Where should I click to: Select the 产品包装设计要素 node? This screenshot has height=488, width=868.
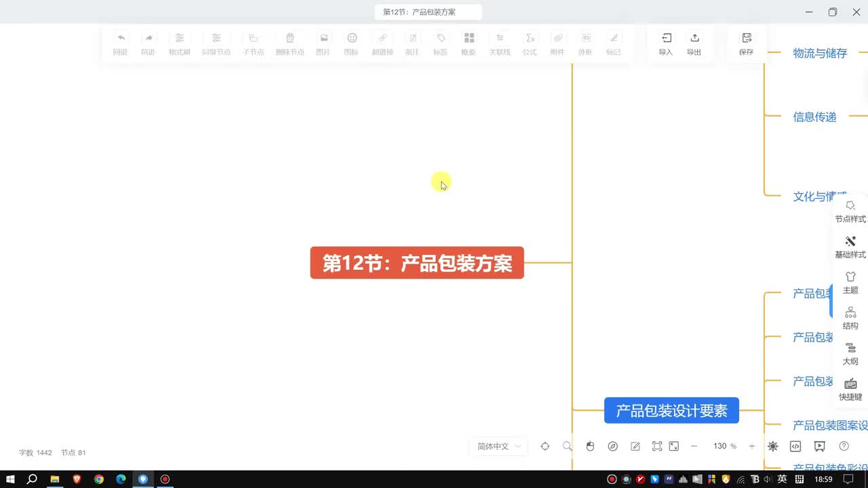[x=671, y=411]
